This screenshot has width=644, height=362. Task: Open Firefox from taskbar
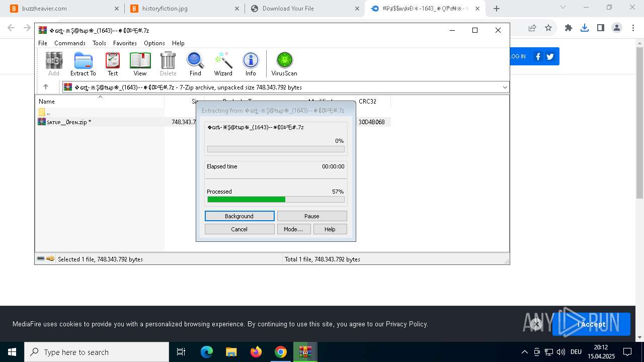[x=256, y=352]
